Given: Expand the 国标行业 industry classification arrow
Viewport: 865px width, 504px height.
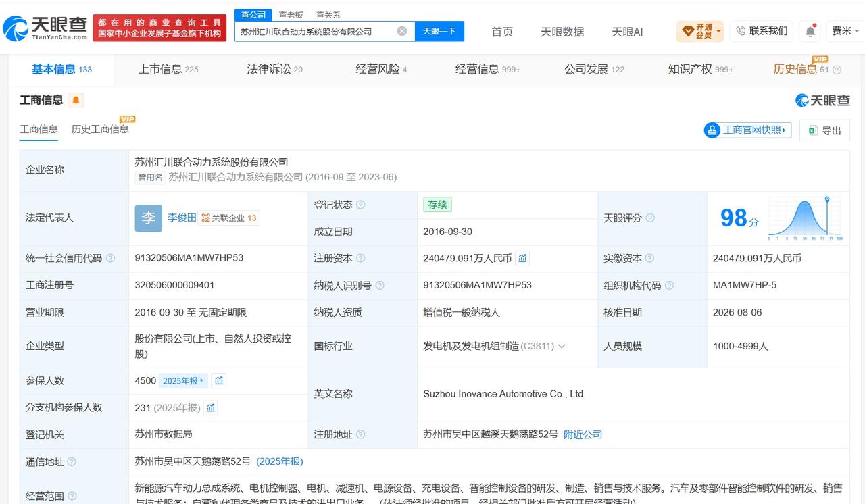Looking at the screenshot, I should [x=562, y=346].
